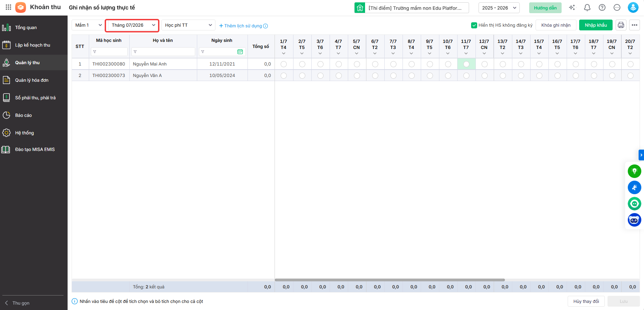644x310 pixels.
Task: Open the AI sparkle assistant icon
Action: tap(572, 7)
